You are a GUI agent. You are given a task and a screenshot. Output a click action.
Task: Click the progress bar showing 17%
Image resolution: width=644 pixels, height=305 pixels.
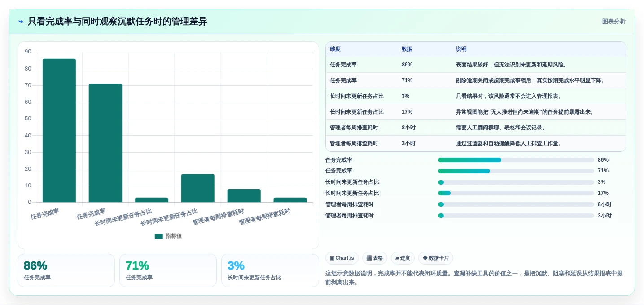point(516,193)
